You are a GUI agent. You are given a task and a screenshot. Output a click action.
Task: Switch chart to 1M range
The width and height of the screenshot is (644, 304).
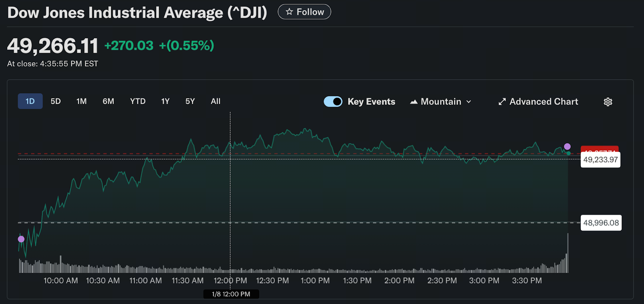[82, 101]
